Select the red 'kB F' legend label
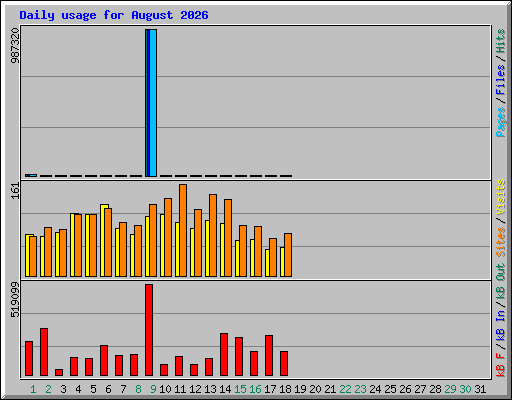 [x=500, y=364]
